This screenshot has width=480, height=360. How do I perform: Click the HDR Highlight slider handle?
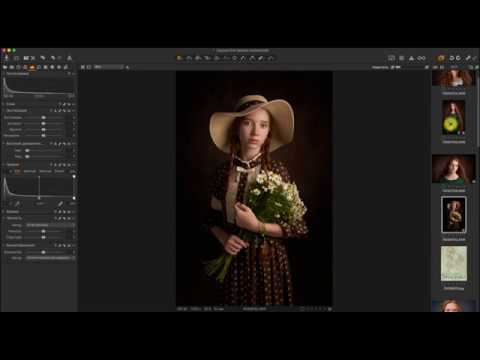click(x=27, y=150)
